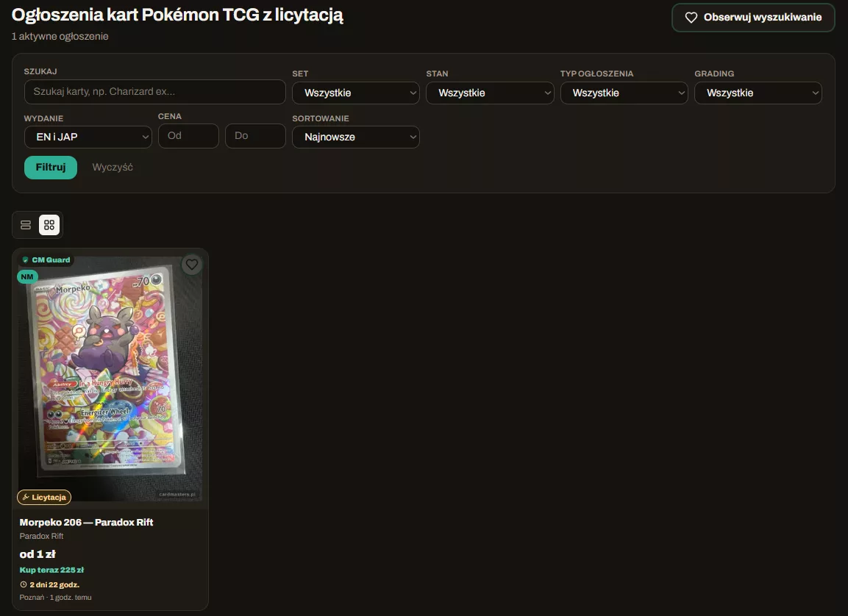Open the Morpeko card photo thumbnail

point(110,379)
